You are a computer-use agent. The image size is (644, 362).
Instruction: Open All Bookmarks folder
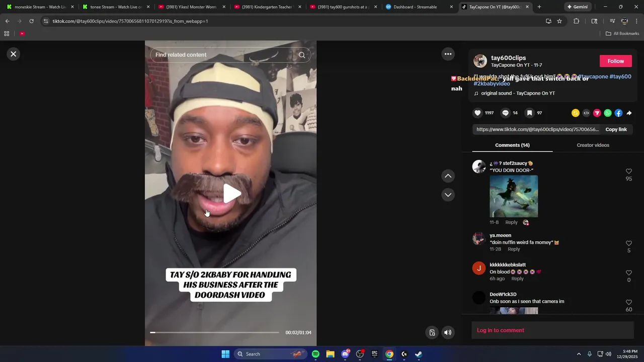click(622, 34)
